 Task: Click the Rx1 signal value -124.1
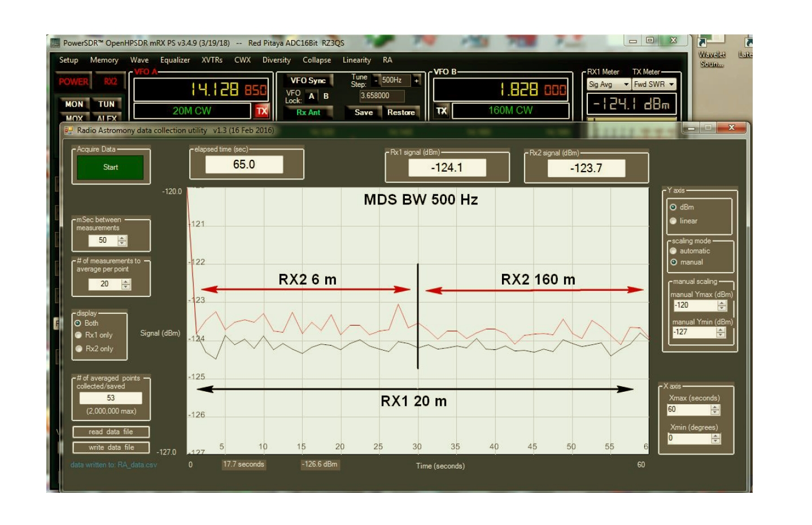[x=447, y=168]
